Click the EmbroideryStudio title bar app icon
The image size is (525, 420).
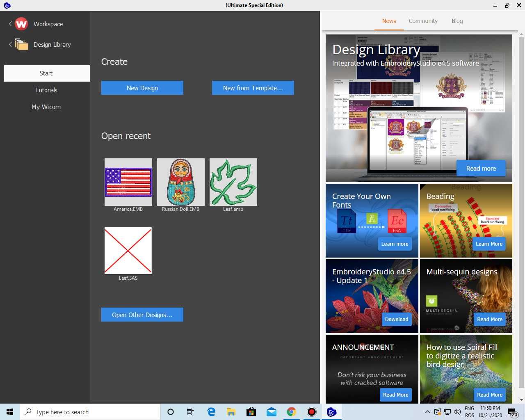(x=7, y=5)
